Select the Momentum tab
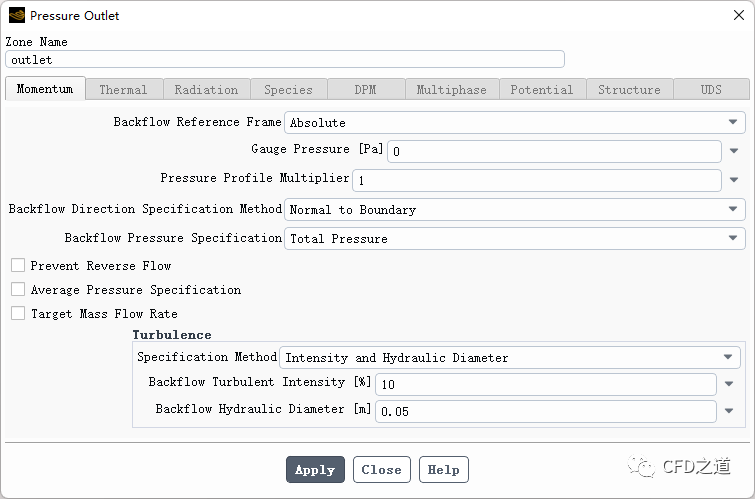 coord(45,89)
